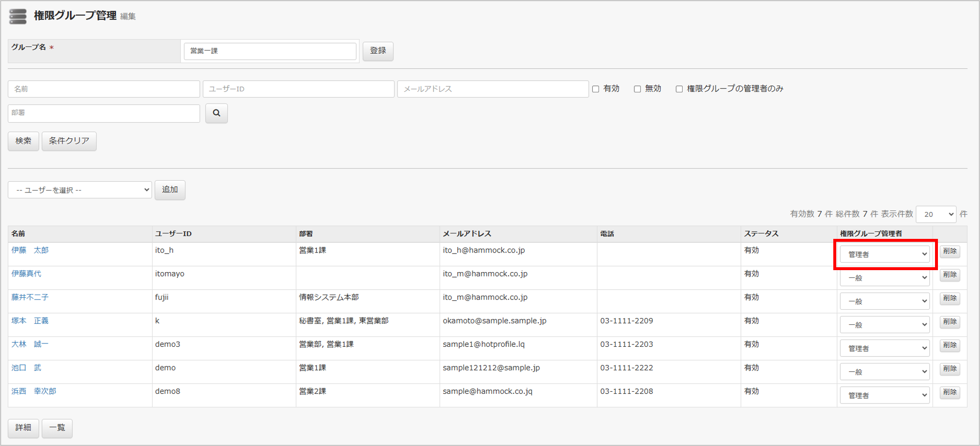Viewport: 980px width, 446px height.
Task: Click phone number 03-1111-2209
Action: coord(626,320)
